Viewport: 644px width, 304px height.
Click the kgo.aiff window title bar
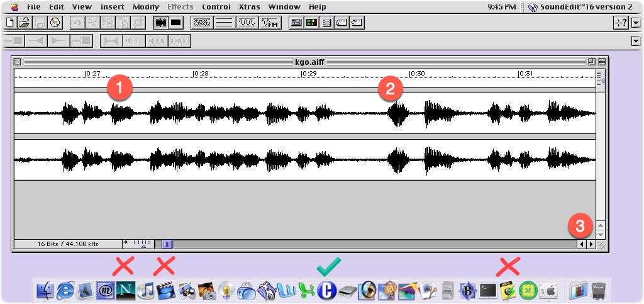click(x=309, y=62)
